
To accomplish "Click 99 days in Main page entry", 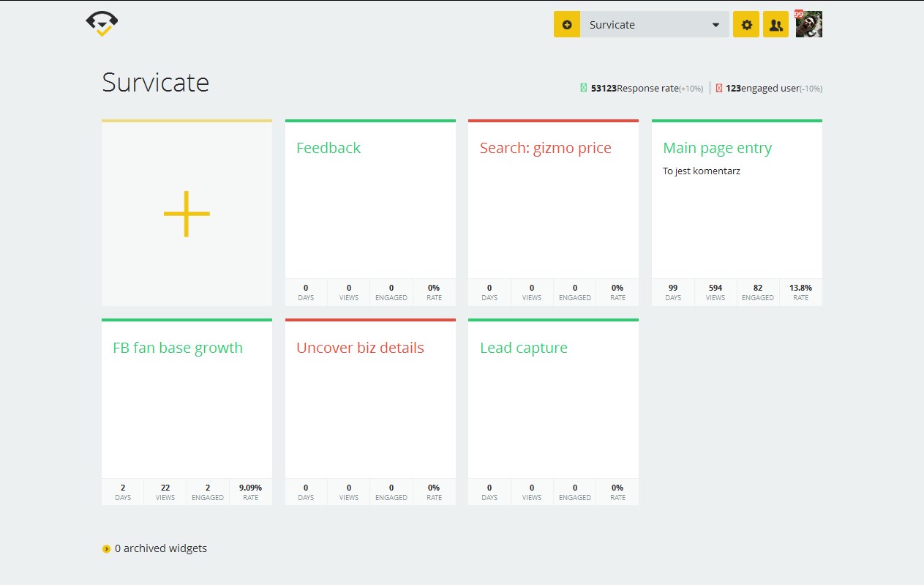I will pyautogui.click(x=673, y=292).
